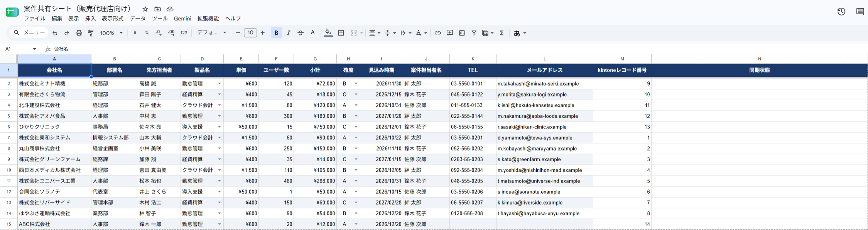
Task: Select cell ABC株式会社
Action: pos(54,224)
